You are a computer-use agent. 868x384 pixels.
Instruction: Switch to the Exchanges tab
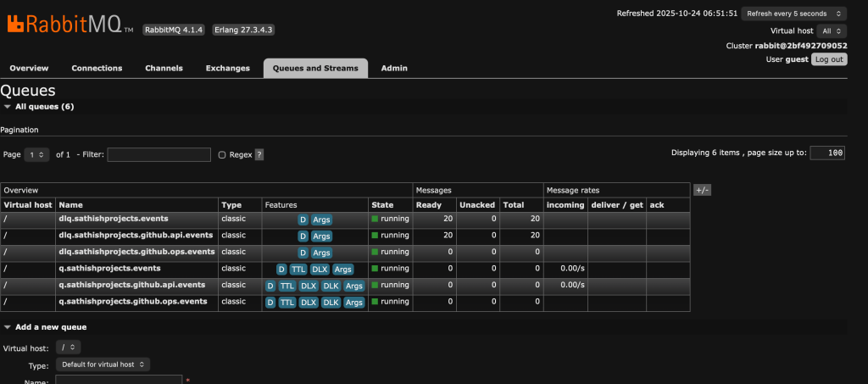pyautogui.click(x=227, y=68)
